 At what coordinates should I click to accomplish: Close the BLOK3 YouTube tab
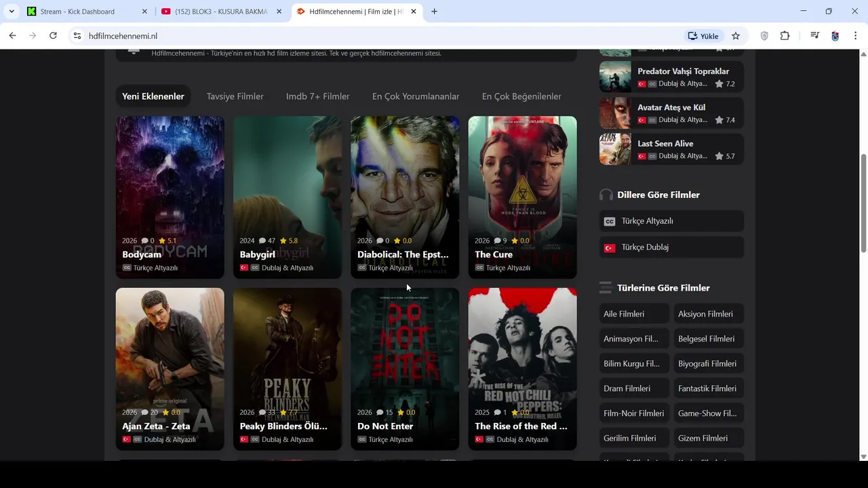(x=279, y=12)
